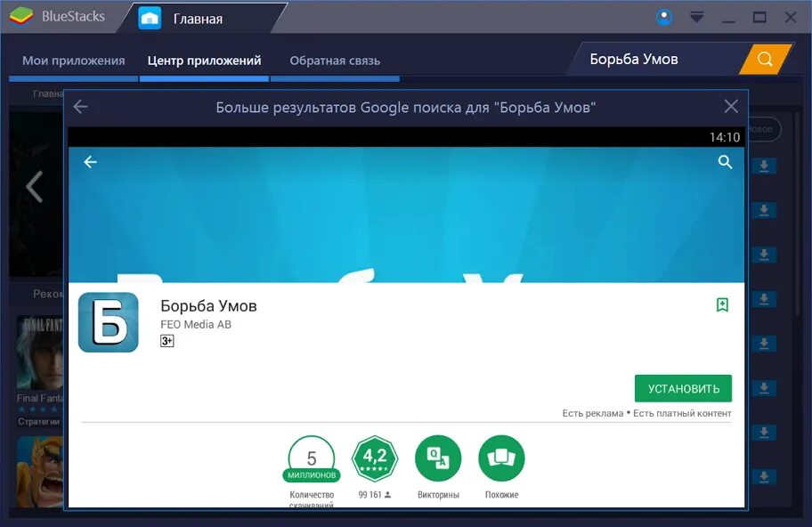This screenshot has height=527, width=812.
Task: Click the УСТАНОВИТЬ install button
Action: tap(683, 388)
